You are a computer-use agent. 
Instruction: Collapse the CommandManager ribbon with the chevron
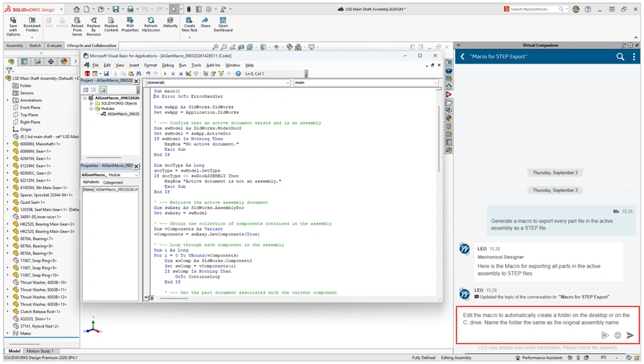point(636,38)
